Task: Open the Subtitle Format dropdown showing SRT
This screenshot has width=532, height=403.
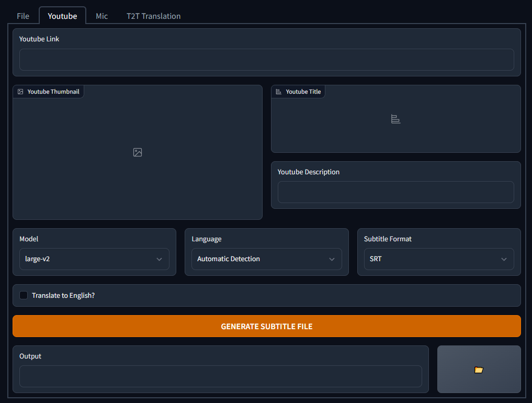Action: [439, 259]
